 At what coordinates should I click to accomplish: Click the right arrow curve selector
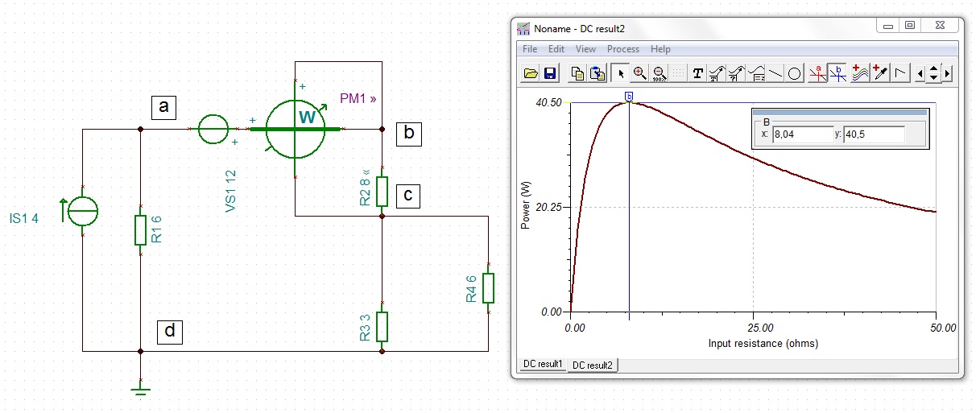(x=947, y=73)
